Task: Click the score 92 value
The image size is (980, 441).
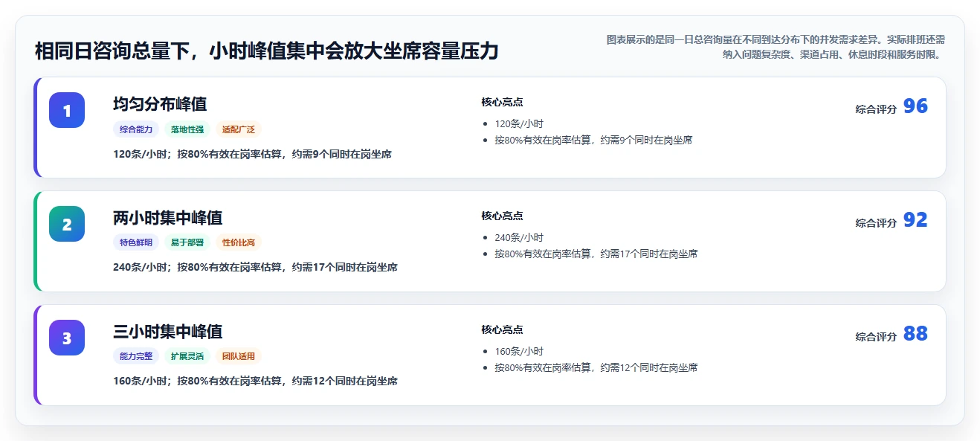Action: point(915,220)
